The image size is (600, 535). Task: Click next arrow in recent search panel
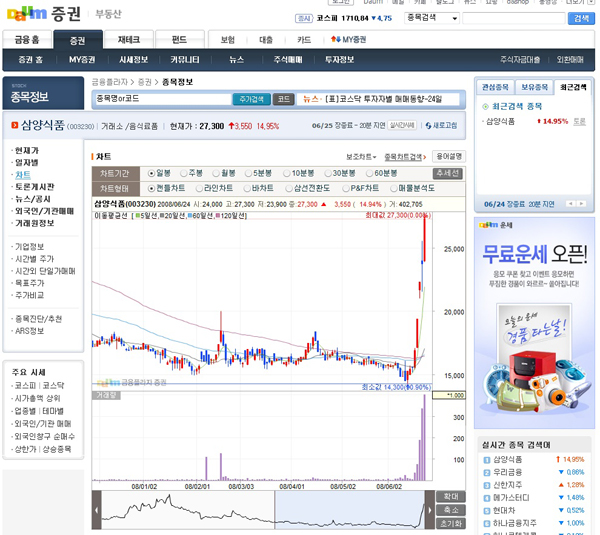point(581,204)
